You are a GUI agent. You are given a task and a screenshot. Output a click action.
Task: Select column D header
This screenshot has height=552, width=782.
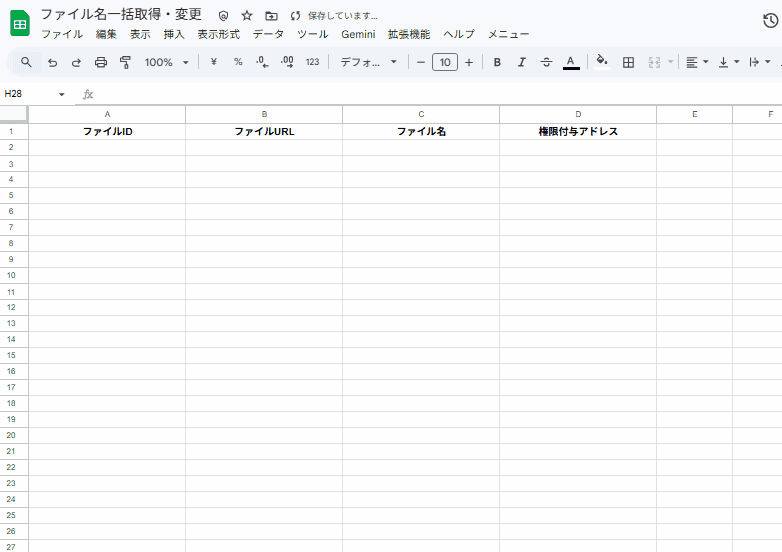click(x=578, y=114)
